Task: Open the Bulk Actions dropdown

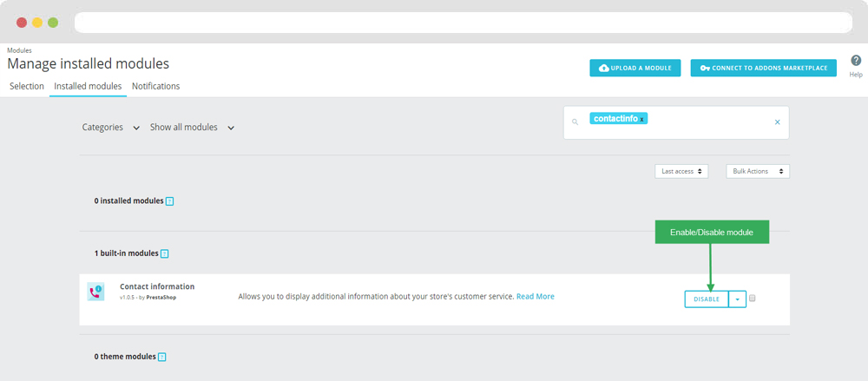Action: click(757, 172)
